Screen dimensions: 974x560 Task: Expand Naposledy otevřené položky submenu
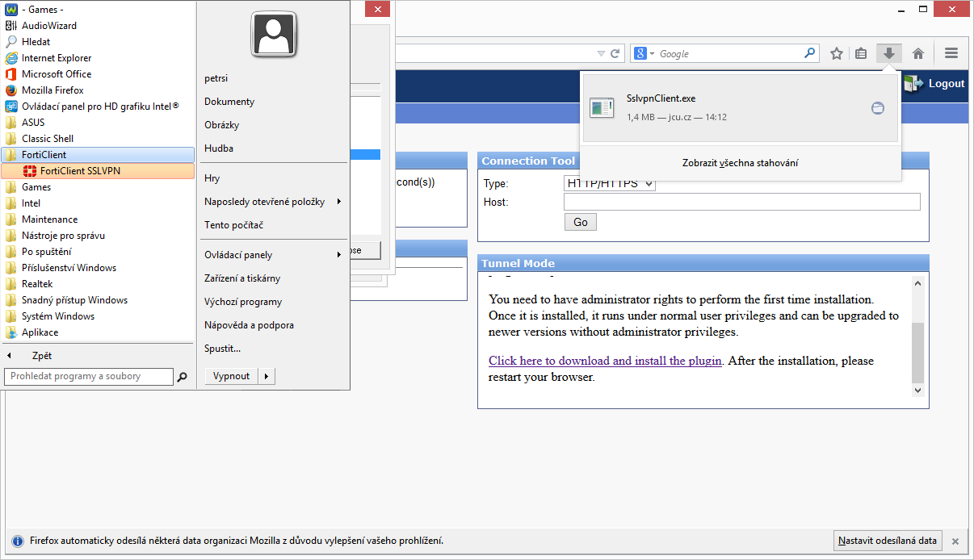[x=273, y=202]
